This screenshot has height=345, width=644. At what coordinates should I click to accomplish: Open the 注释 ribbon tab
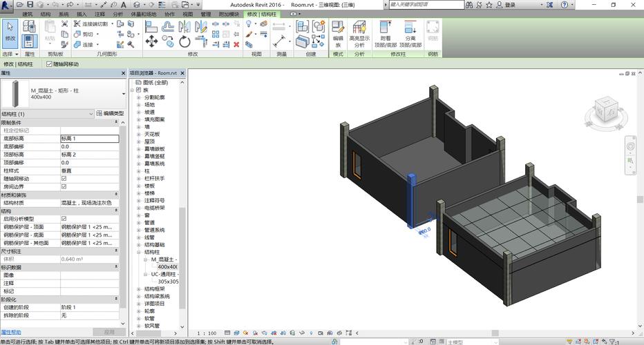click(100, 14)
